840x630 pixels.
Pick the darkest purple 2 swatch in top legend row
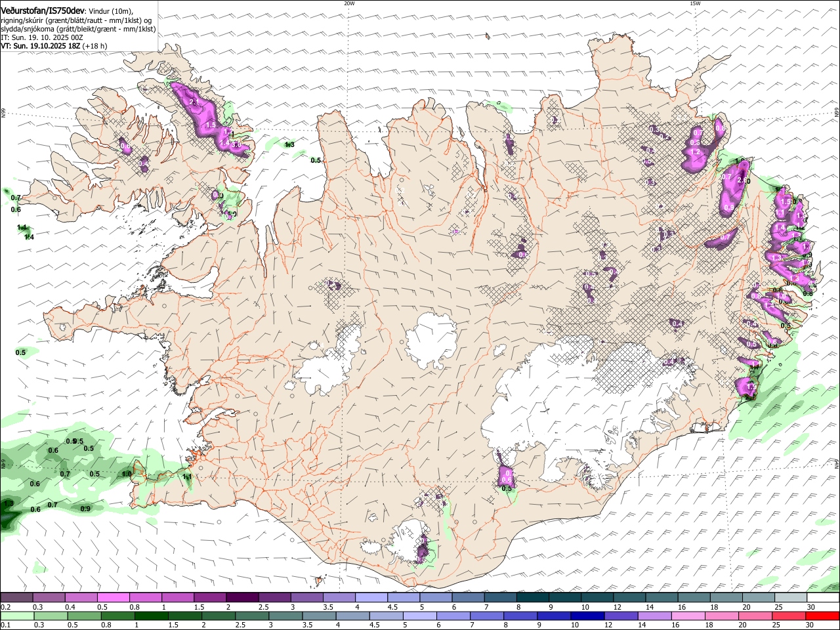(x=242, y=598)
